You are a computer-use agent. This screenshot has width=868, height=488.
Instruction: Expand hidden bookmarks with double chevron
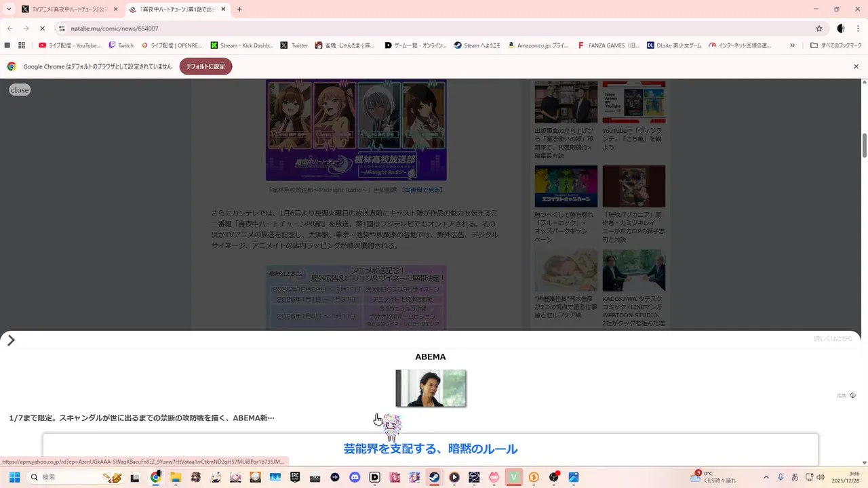tap(792, 45)
